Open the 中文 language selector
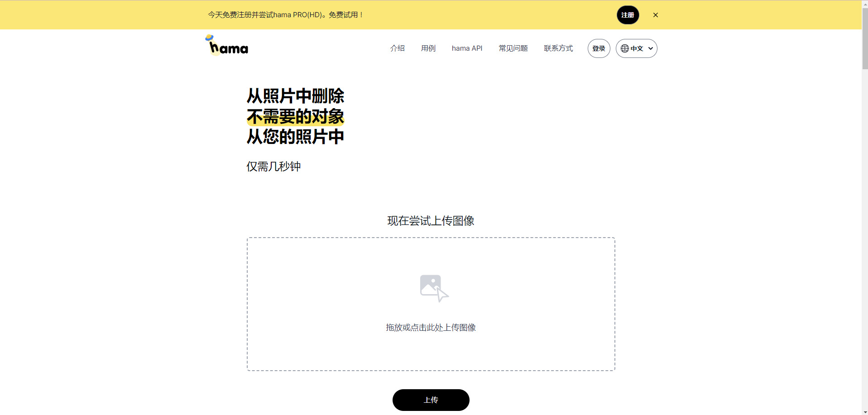Screen dimensions: 868x415 pyautogui.click(x=636, y=48)
